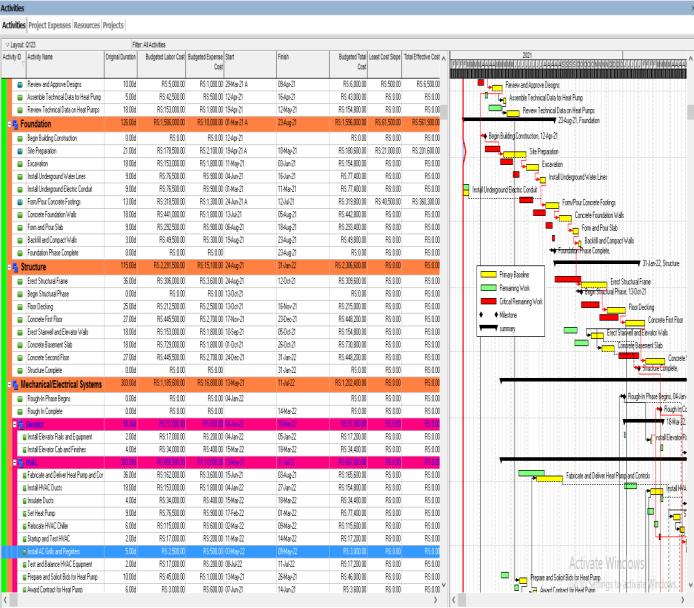Screen dimensions: 694x608
Task: Click the Concrete First Floor activity icon
Action: (20, 319)
